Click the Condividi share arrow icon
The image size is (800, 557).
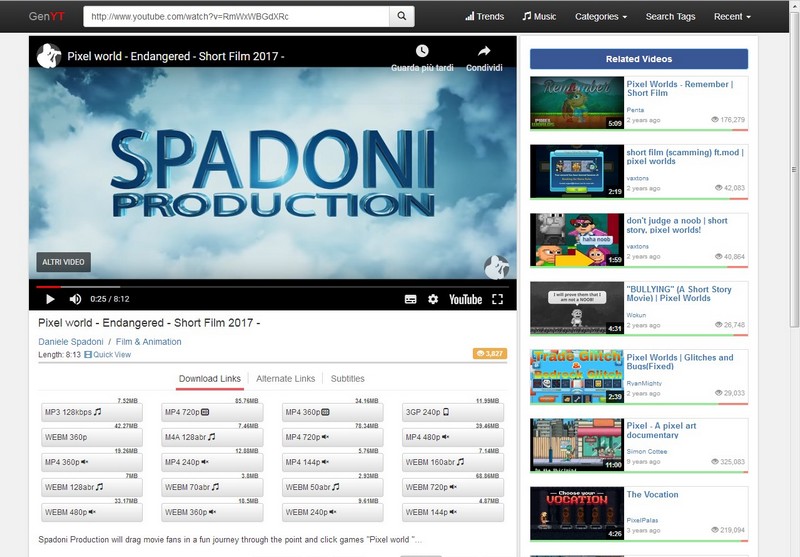(484, 51)
